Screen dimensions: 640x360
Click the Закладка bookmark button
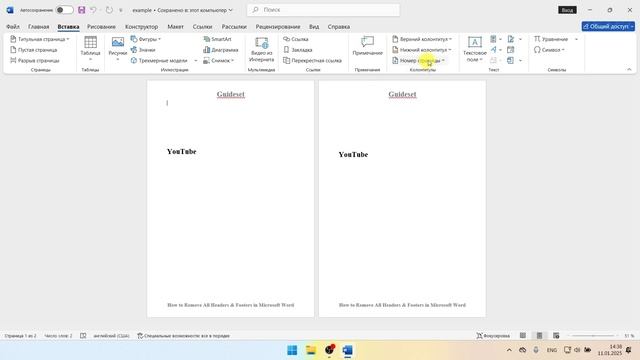click(298, 50)
